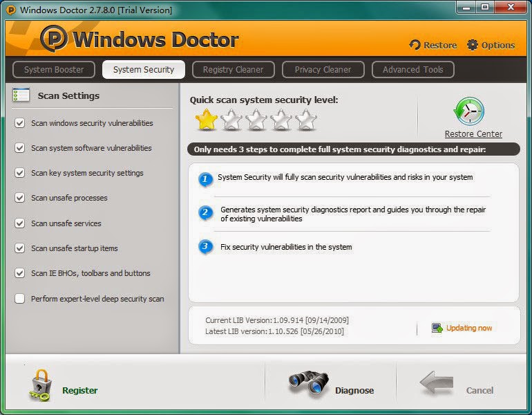Disable Scan unsafe services checkbox
Image resolution: width=532 pixels, height=415 pixels.
pos(19,223)
